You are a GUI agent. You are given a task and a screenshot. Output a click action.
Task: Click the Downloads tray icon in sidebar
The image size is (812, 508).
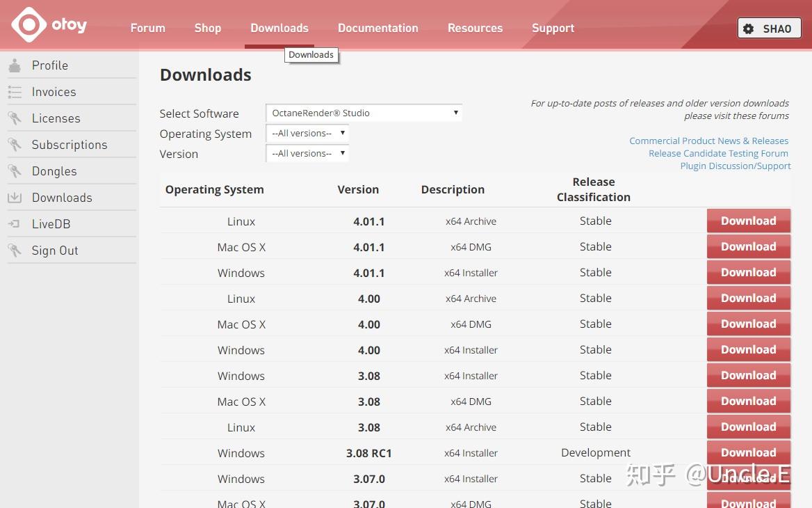pos(15,198)
